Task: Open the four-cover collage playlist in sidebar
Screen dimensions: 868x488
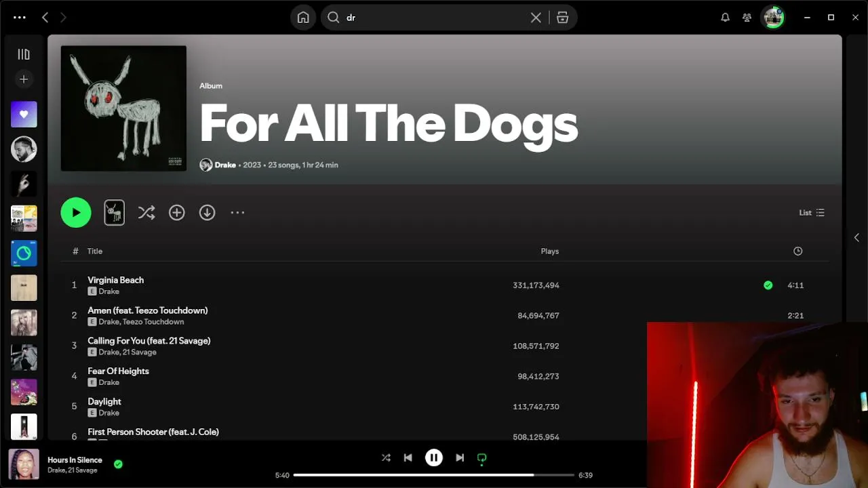Action: 24,218
